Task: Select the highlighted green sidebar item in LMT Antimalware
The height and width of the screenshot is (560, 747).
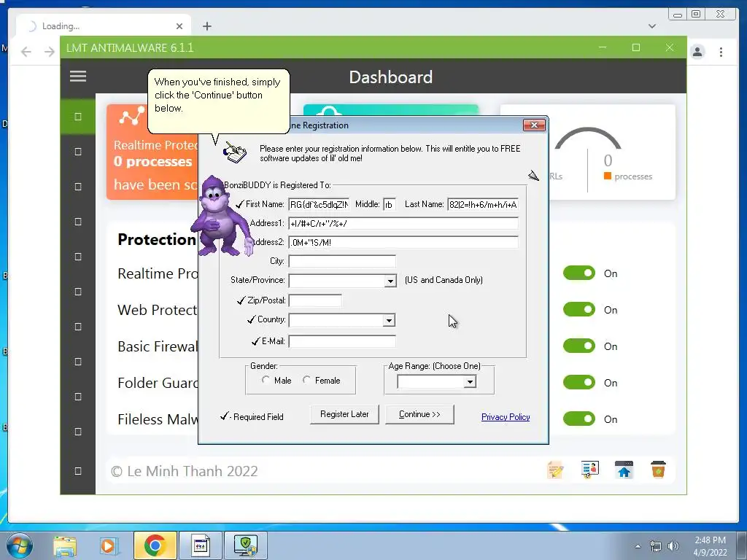Action: pos(78,117)
